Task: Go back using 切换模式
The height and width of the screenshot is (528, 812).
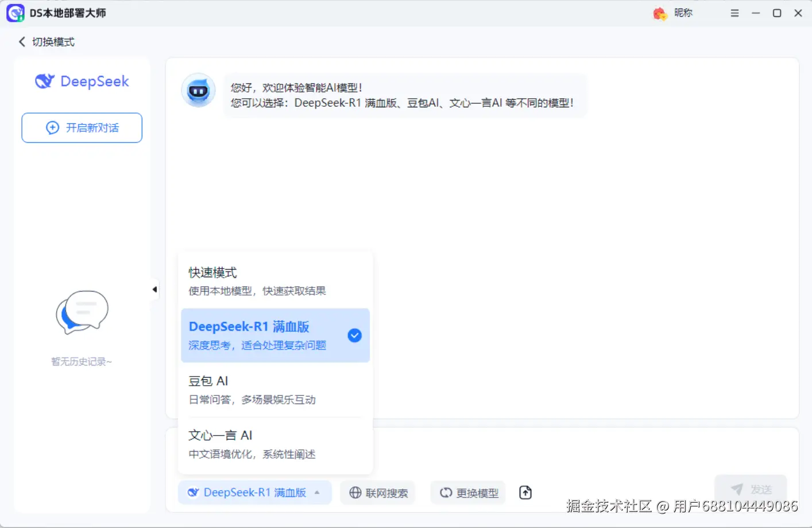Action: [x=46, y=41]
